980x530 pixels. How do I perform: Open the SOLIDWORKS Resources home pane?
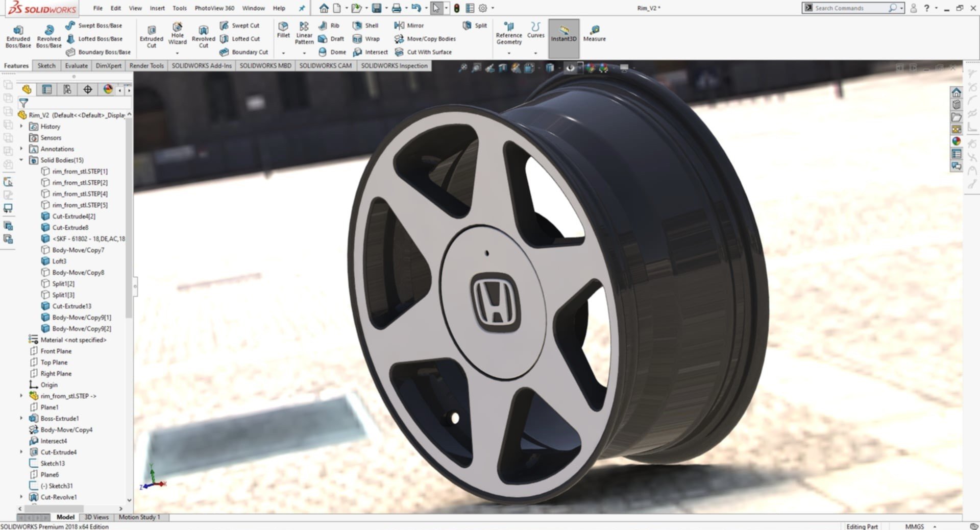[957, 92]
